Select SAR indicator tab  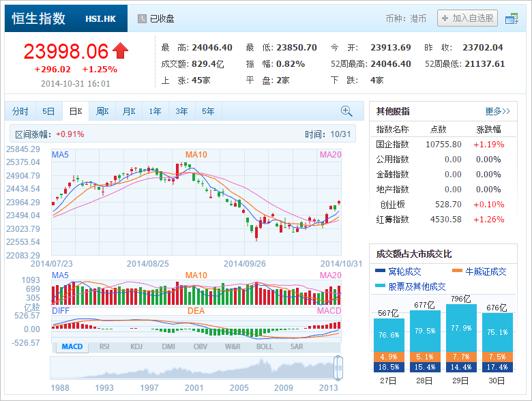297,346
